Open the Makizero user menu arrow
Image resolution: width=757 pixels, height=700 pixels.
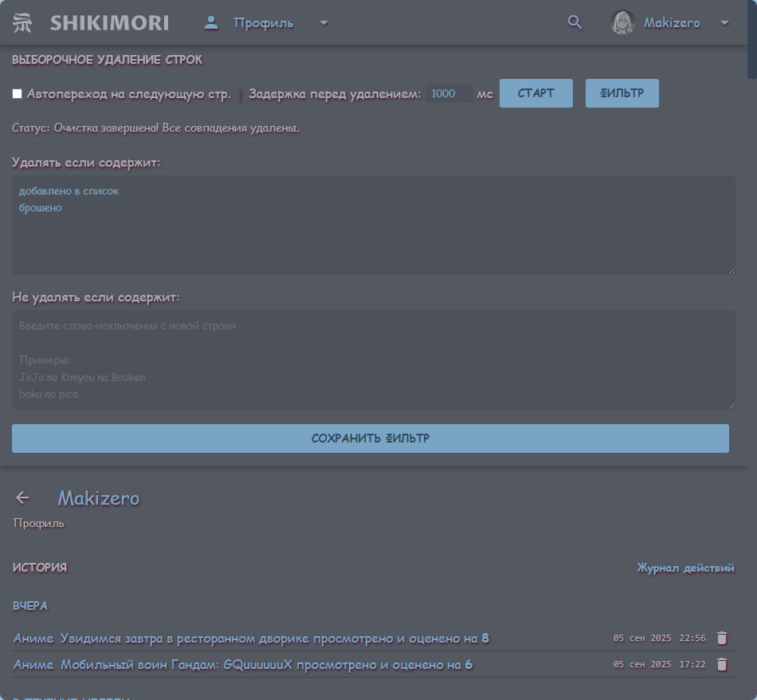click(724, 22)
